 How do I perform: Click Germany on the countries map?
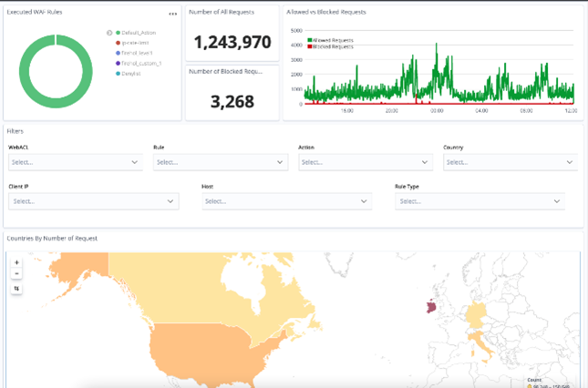coord(476,314)
